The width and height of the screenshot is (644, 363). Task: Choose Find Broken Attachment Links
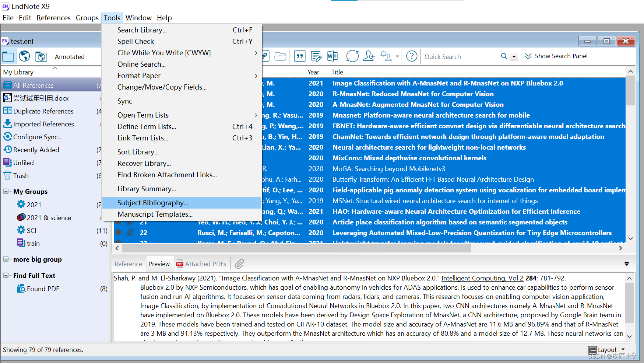tap(182, 175)
